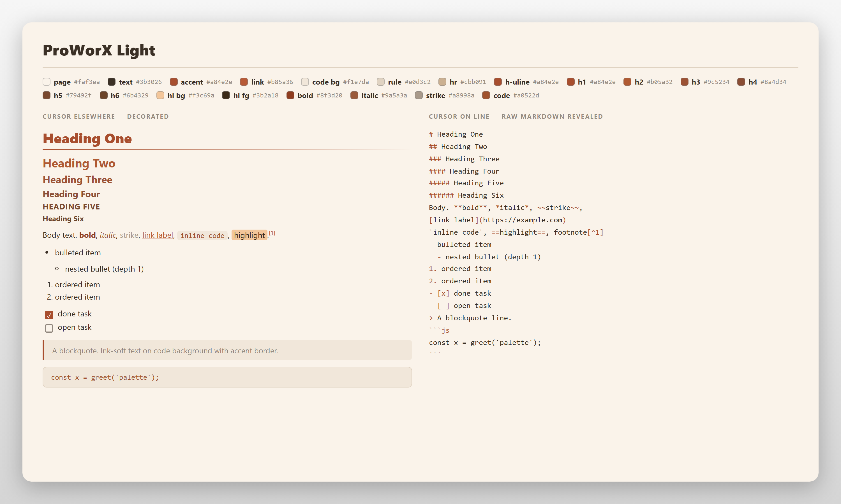Click the hr color swatch #cbb091

[442, 82]
